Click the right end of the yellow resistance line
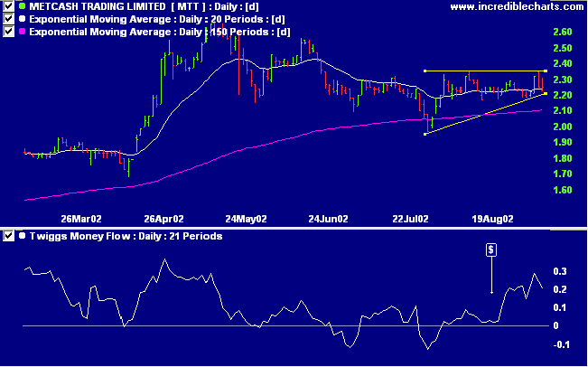This screenshot has height=367, width=588. tap(546, 71)
